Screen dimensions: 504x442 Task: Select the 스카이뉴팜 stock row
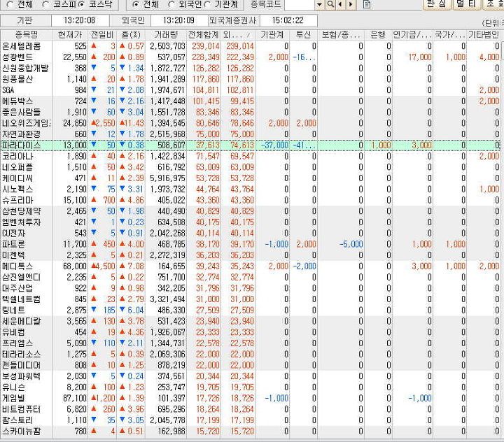251,431
